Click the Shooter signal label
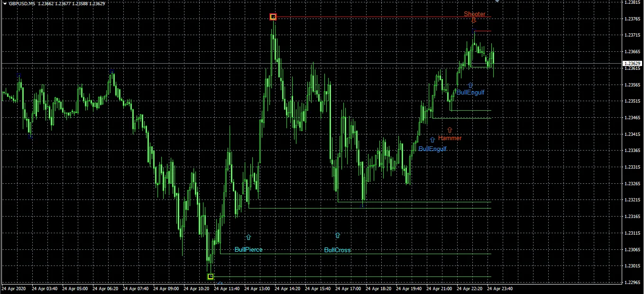This screenshot has height=294, width=644. (x=475, y=14)
